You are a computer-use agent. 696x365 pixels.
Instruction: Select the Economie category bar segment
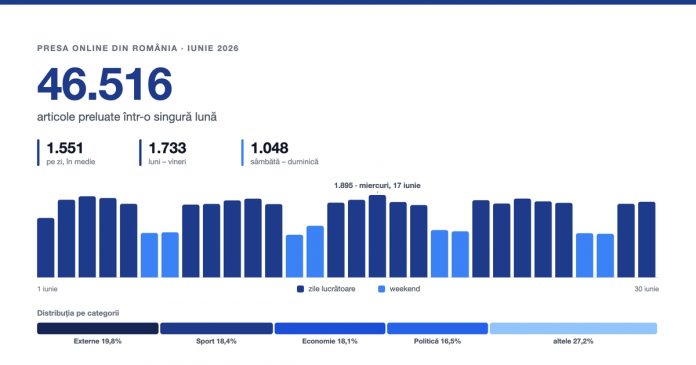point(330,328)
